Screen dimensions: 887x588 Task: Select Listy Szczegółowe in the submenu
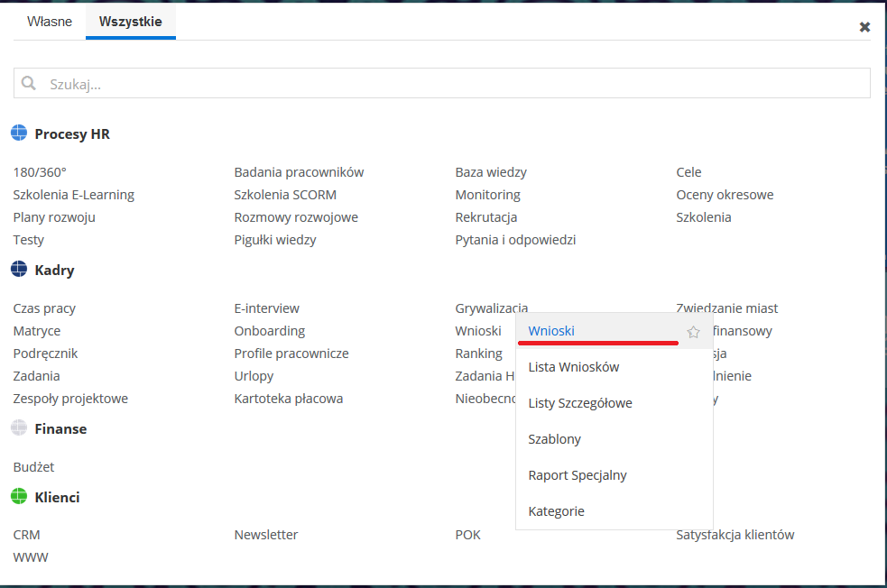click(x=580, y=403)
